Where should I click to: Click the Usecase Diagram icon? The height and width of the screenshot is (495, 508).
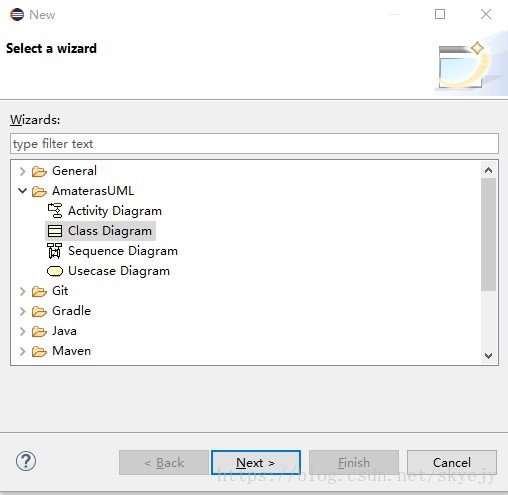pyautogui.click(x=55, y=271)
